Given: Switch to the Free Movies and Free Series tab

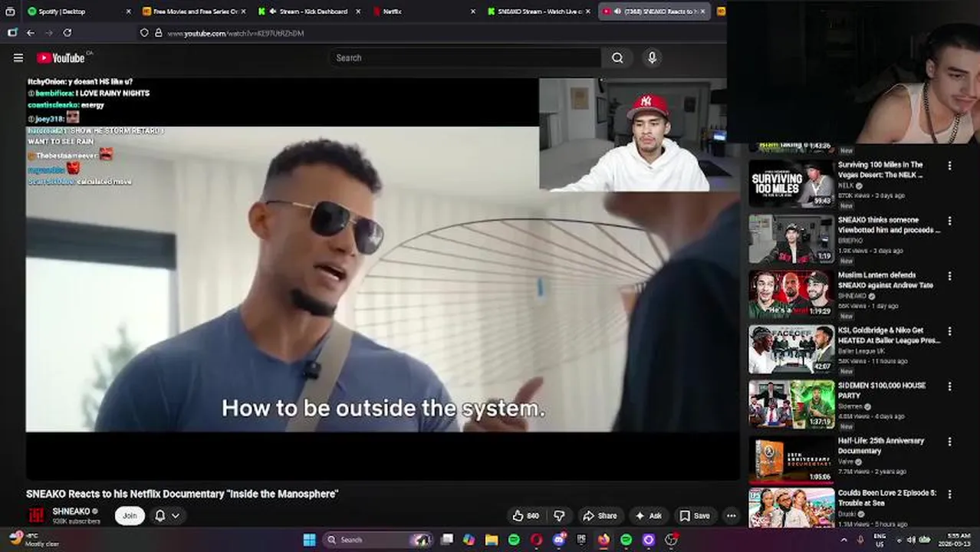Looking at the screenshot, I should coord(194,11).
